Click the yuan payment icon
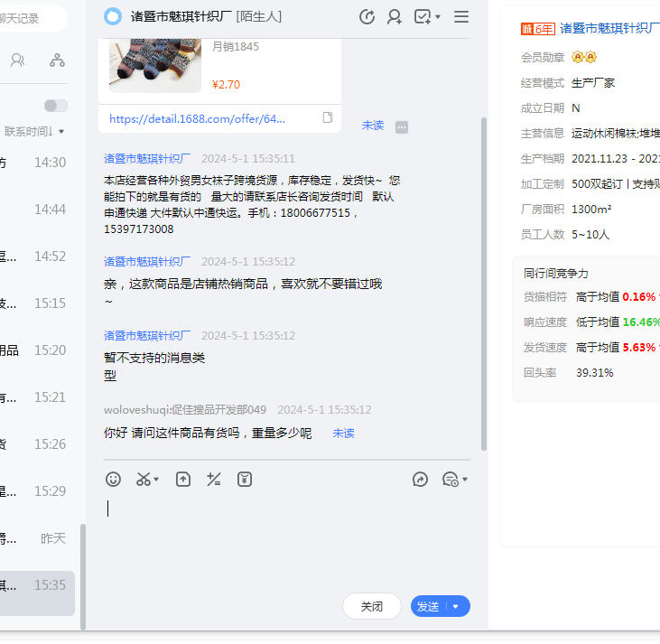660x644 pixels. point(245,480)
